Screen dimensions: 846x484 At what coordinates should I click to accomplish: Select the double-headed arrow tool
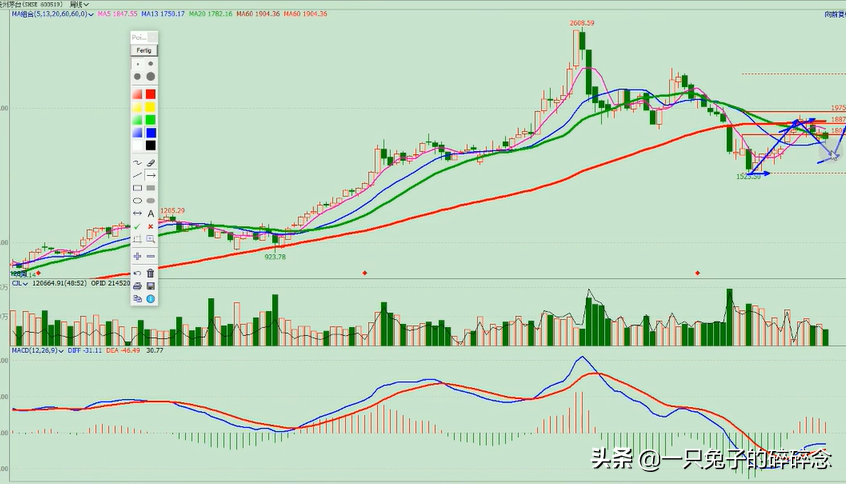point(138,214)
